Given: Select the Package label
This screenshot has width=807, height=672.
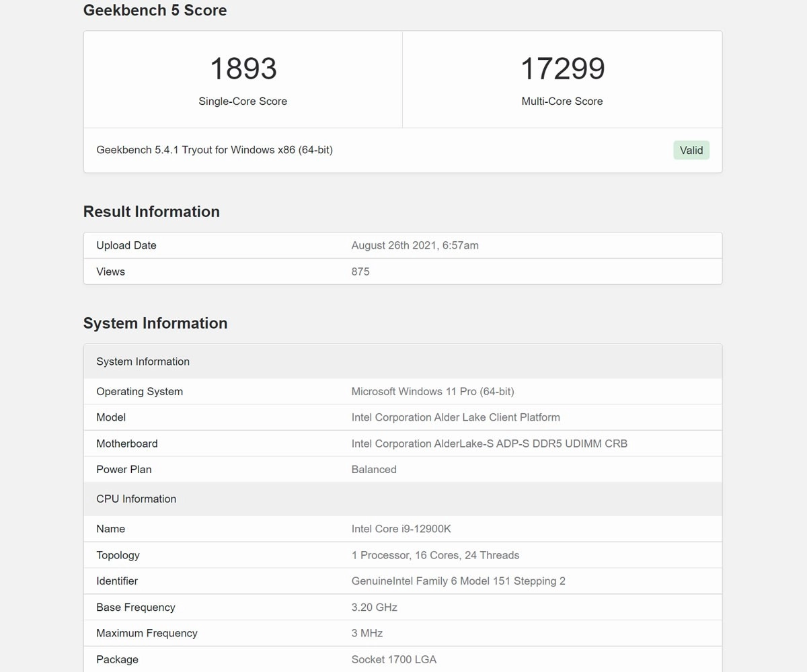Looking at the screenshot, I should click(117, 659).
